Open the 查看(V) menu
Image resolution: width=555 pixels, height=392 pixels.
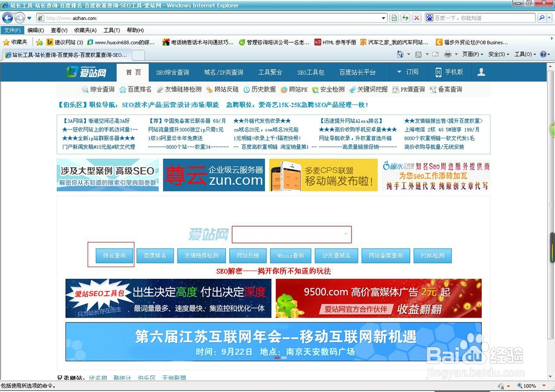point(59,30)
